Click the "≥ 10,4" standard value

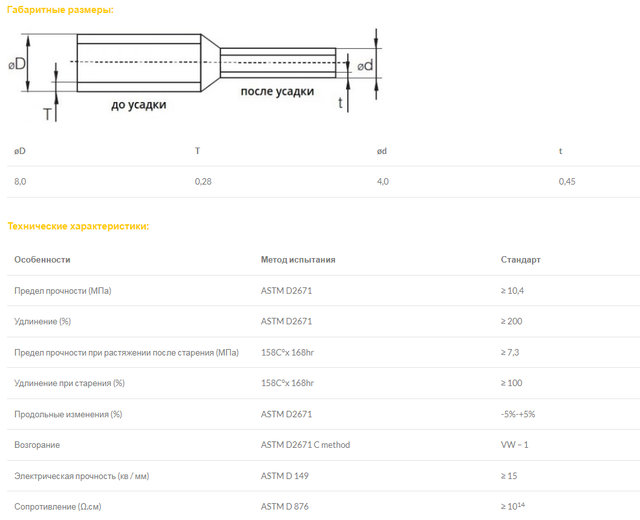[514, 291]
